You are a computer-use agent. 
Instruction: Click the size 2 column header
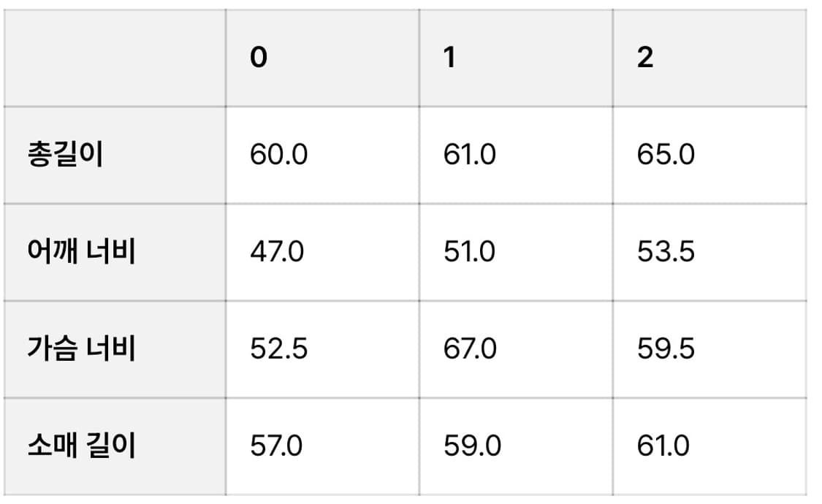pyautogui.click(x=644, y=58)
